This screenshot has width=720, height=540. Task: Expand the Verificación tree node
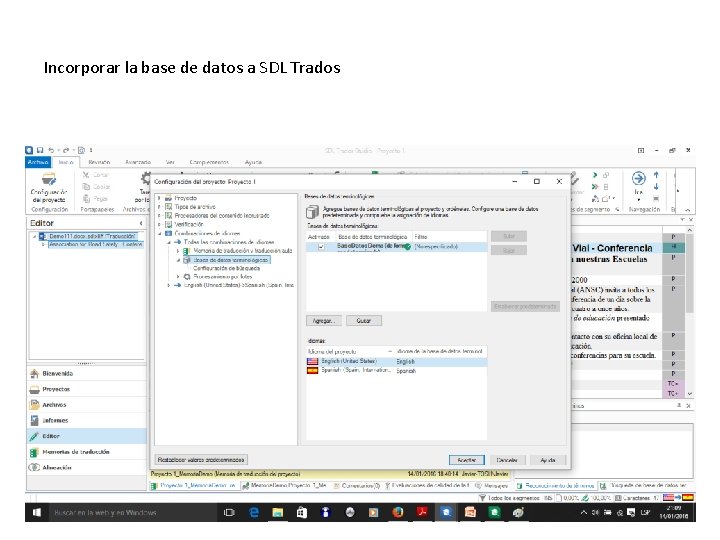tap(160, 225)
